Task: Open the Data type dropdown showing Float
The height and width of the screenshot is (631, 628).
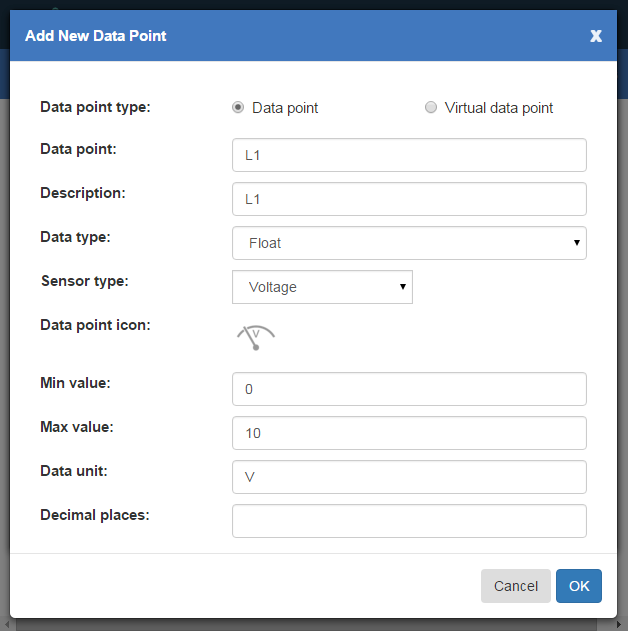Action: click(409, 243)
